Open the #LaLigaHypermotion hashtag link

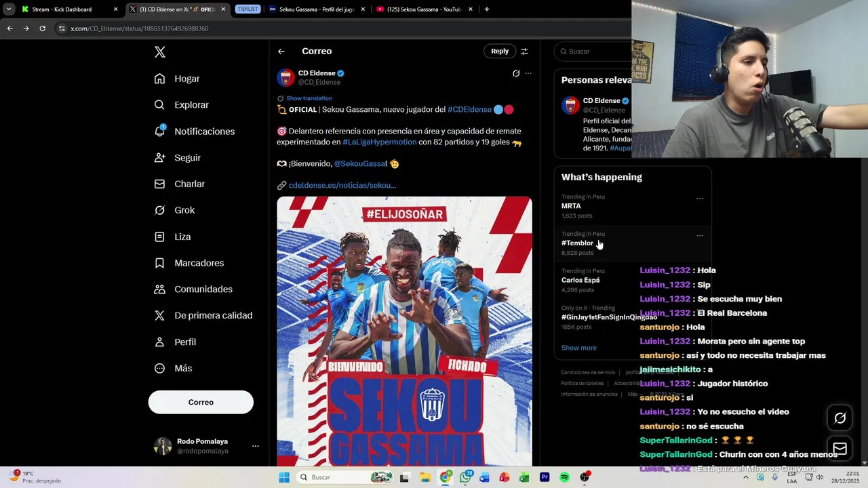tap(379, 142)
